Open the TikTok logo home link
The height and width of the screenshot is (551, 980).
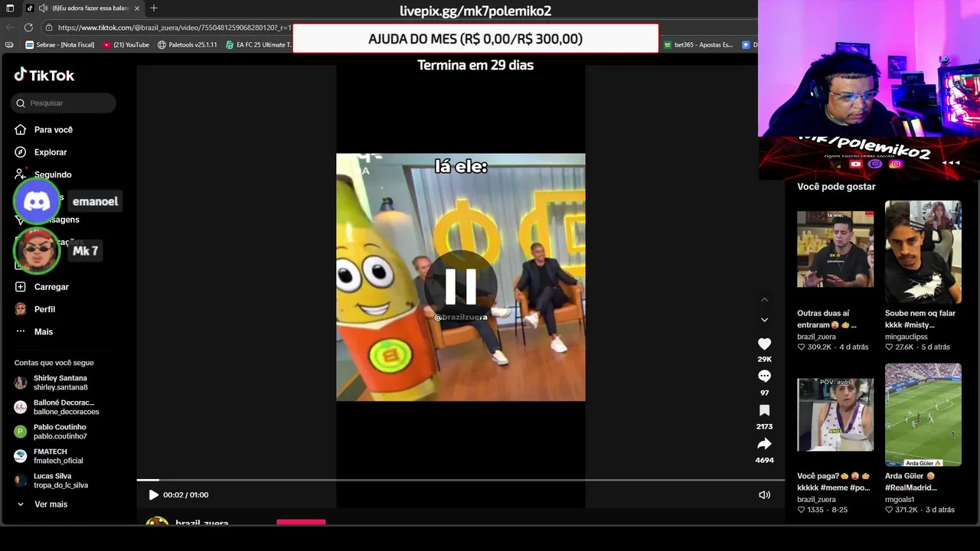click(x=44, y=75)
